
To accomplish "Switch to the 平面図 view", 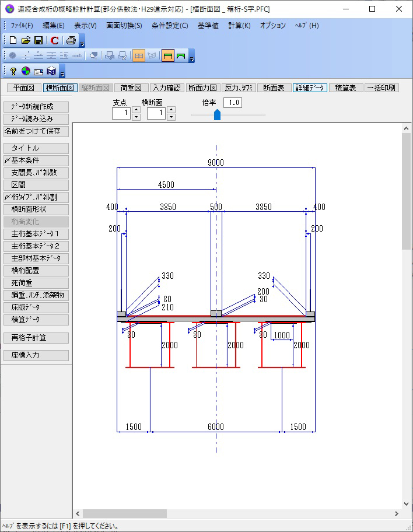I will (x=24, y=88).
